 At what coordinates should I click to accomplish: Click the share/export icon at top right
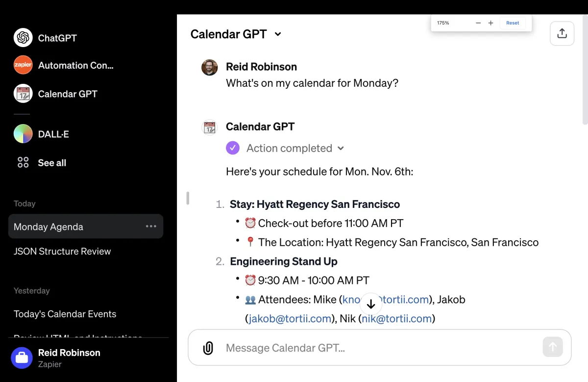(x=562, y=33)
